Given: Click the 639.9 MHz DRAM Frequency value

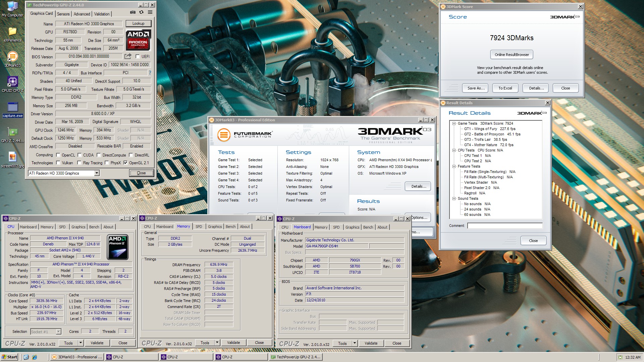Looking at the screenshot, I should [219, 264].
